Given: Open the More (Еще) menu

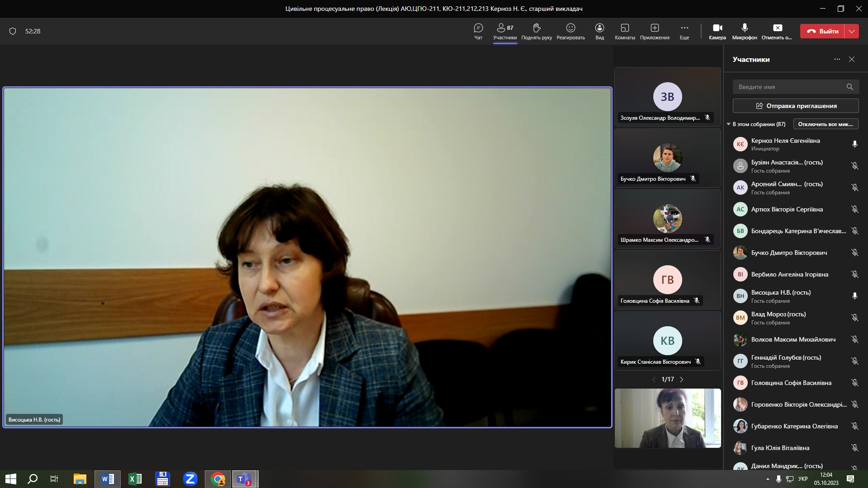Looking at the screenshot, I should tap(684, 31).
